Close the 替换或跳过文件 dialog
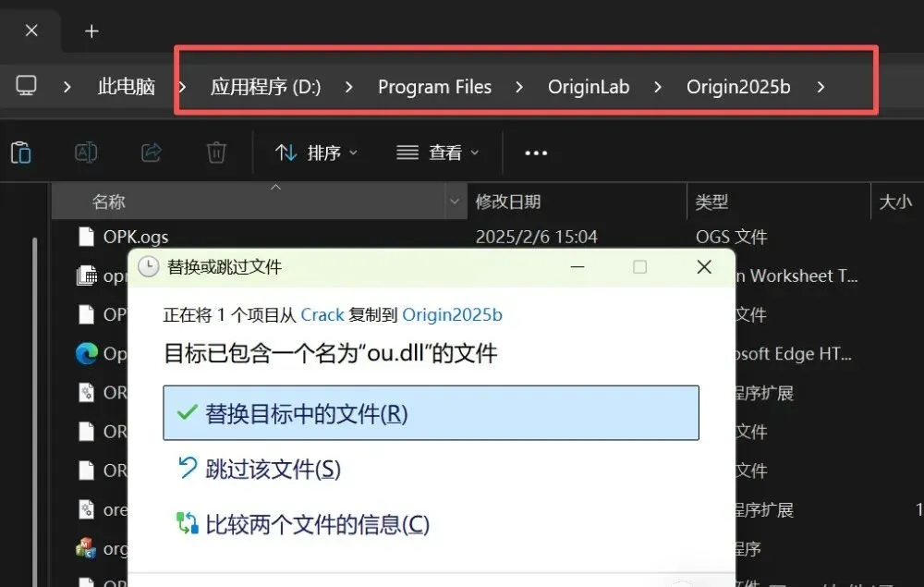 [704, 267]
